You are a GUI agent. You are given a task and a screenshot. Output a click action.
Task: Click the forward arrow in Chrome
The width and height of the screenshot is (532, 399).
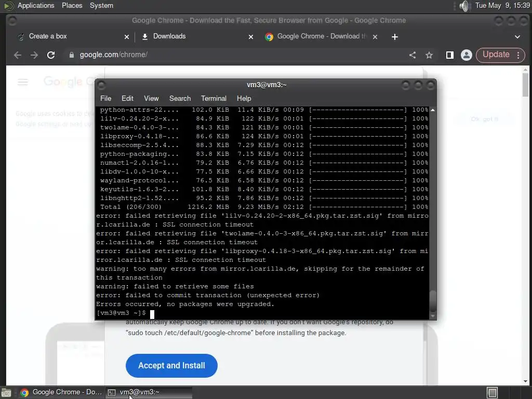point(34,55)
